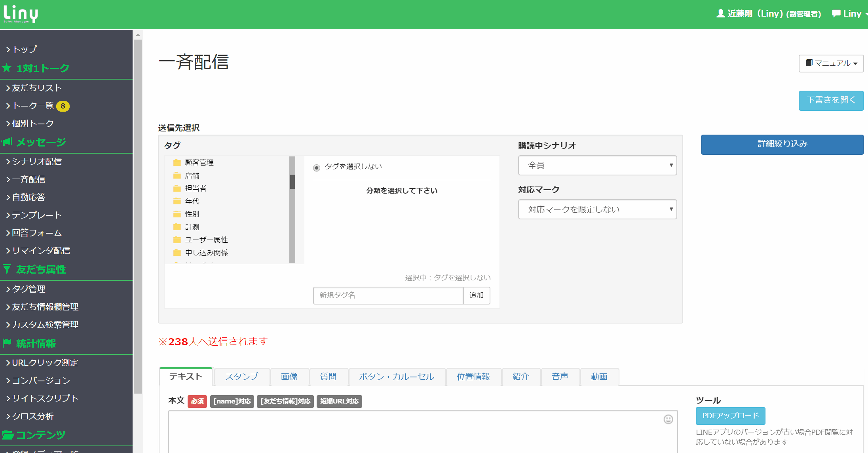This screenshot has height=453, width=868.
Task: Open the 顧客管理 tag folder
Action: tap(199, 163)
